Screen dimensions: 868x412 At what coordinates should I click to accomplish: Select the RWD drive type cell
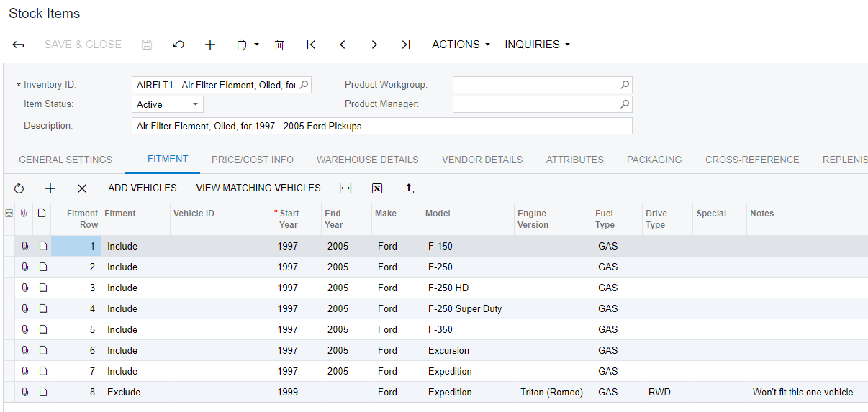tap(667, 392)
